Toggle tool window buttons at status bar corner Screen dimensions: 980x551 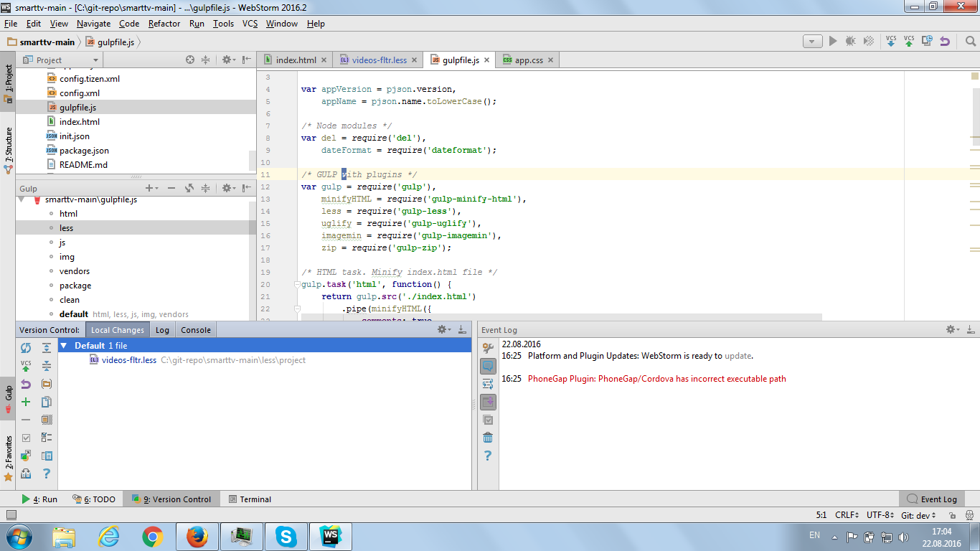11,515
